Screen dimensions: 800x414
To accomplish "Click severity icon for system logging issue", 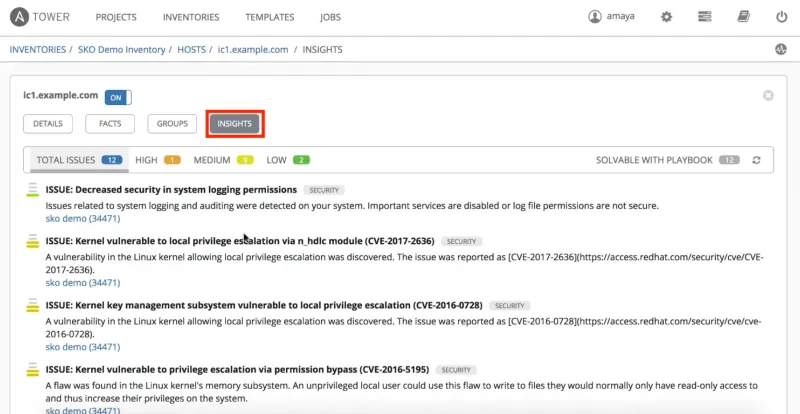I will point(33,189).
